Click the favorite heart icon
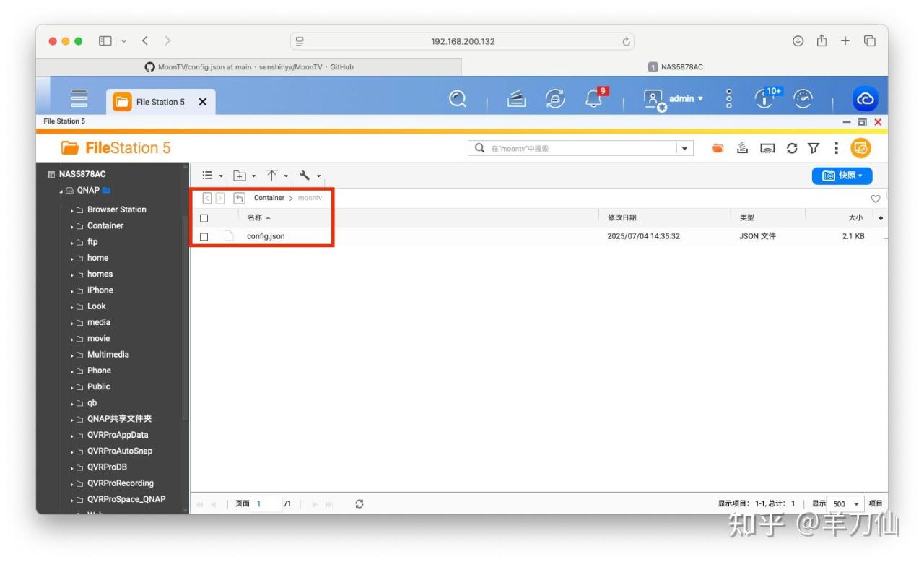Viewport: 924px width, 562px height. point(876,199)
